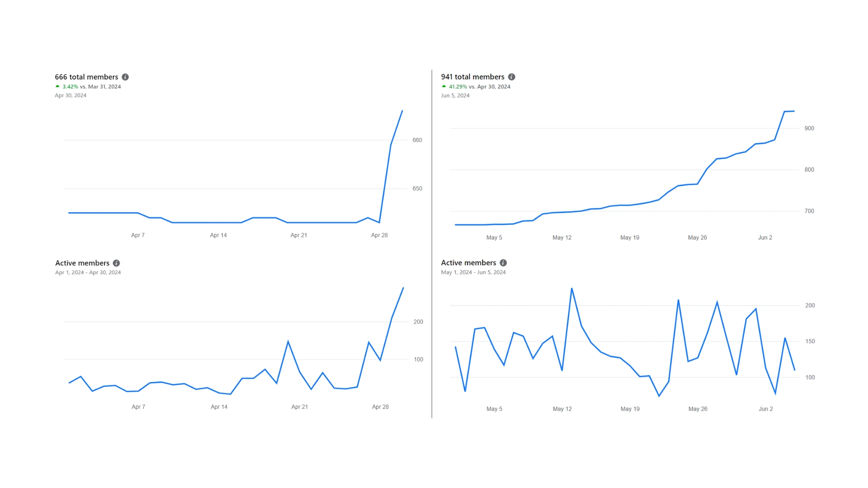Click May 12 on the 941 members chart axis
Image resolution: width=868 pixels, height=488 pixels.
562,238
